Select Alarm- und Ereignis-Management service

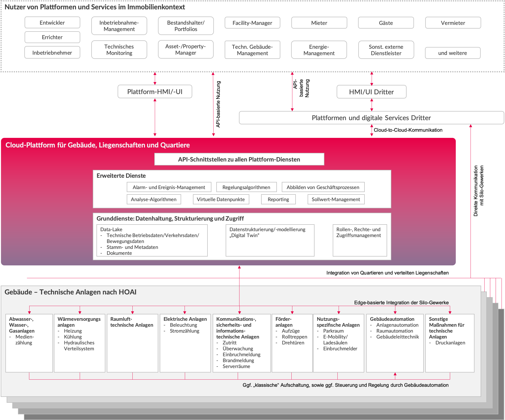click(x=169, y=187)
